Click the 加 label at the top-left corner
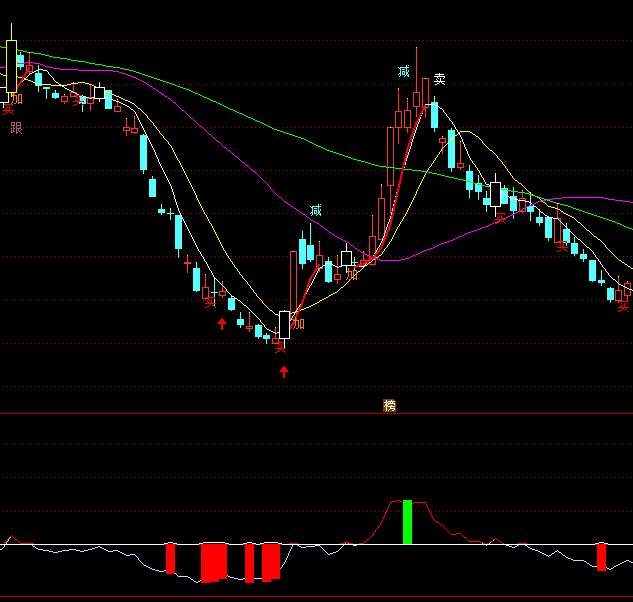633x602 pixels. (16, 98)
